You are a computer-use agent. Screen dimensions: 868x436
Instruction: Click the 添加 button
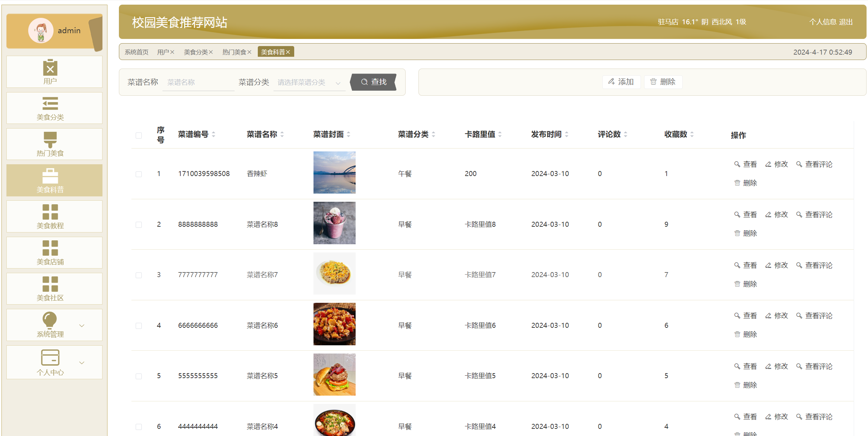pyautogui.click(x=621, y=82)
